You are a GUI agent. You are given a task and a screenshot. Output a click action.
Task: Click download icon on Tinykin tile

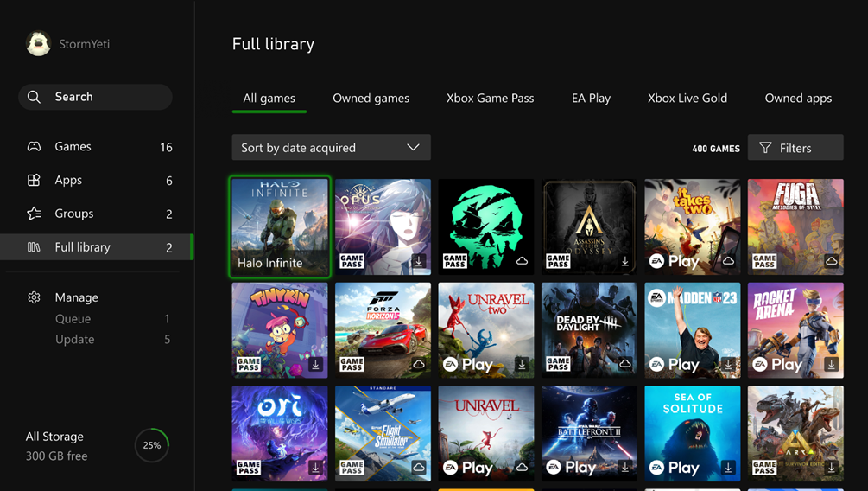315,365
